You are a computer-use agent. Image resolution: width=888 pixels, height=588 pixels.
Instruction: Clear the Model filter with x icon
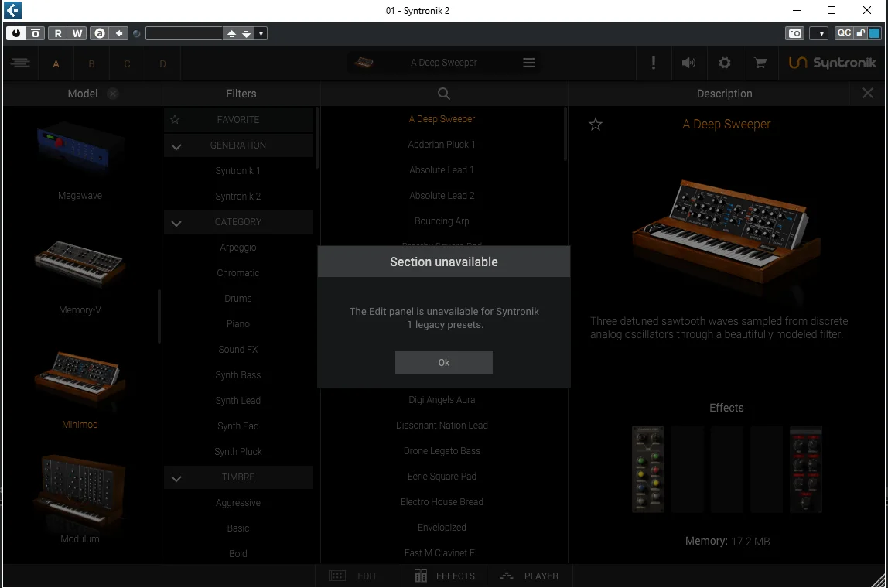113,94
